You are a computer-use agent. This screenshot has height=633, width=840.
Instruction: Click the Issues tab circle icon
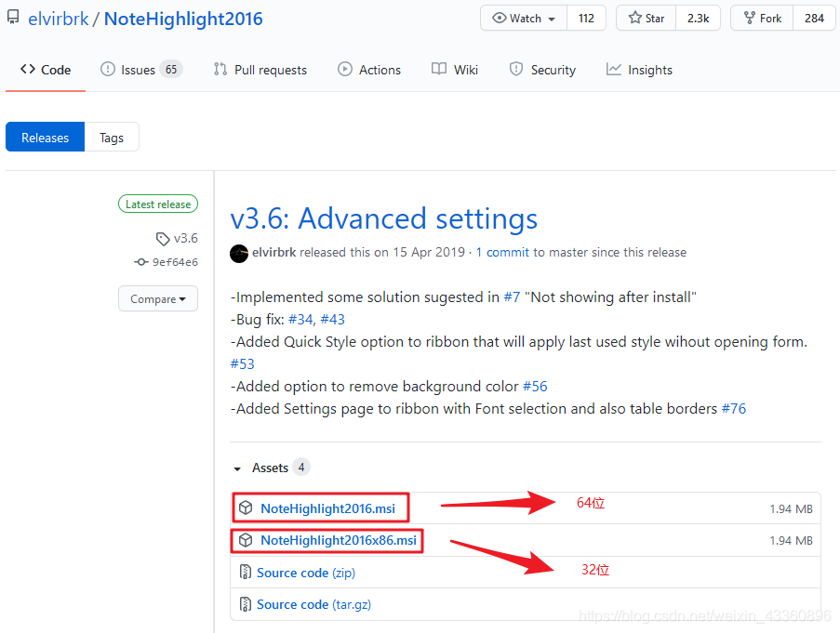[108, 69]
